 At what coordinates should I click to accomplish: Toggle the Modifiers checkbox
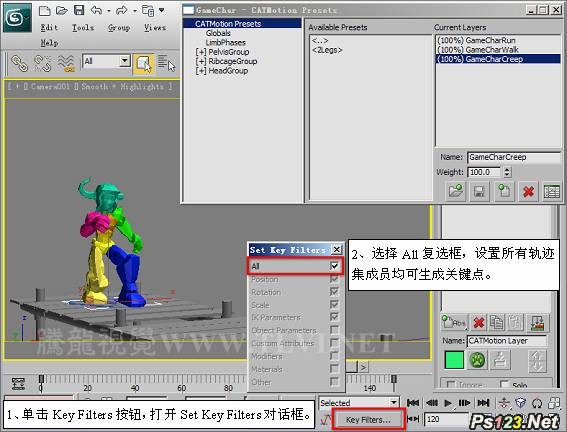[334, 356]
